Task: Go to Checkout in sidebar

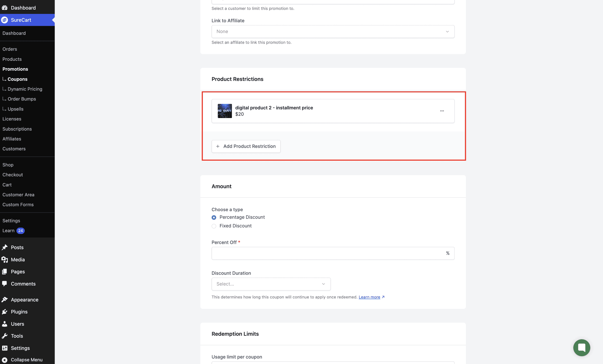Action: 12,175
